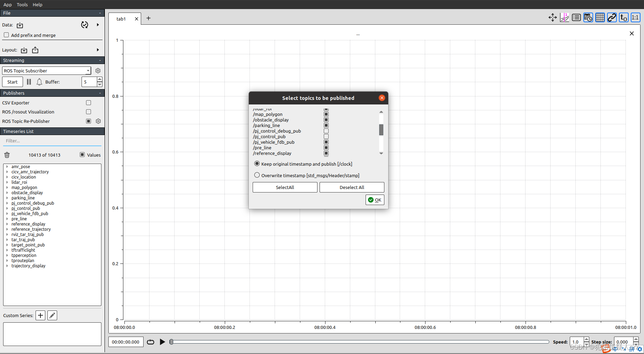This screenshot has height=354, width=644.
Task: Switch to the tab1 plot tab
Action: (121, 18)
